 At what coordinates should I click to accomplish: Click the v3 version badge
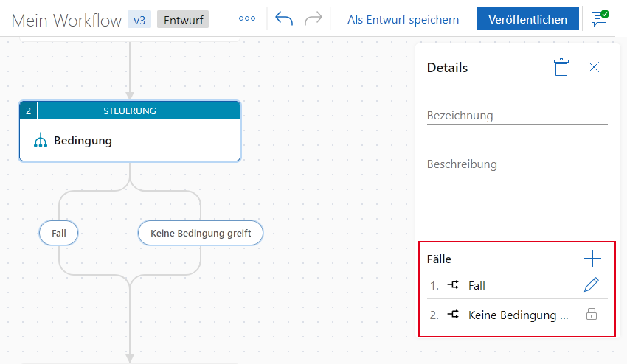139,20
